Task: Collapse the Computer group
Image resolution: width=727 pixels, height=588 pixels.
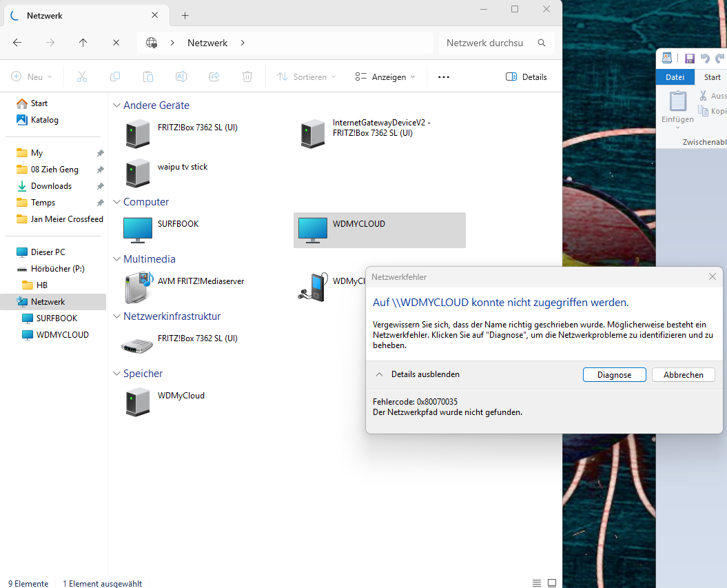Action: (x=117, y=202)
